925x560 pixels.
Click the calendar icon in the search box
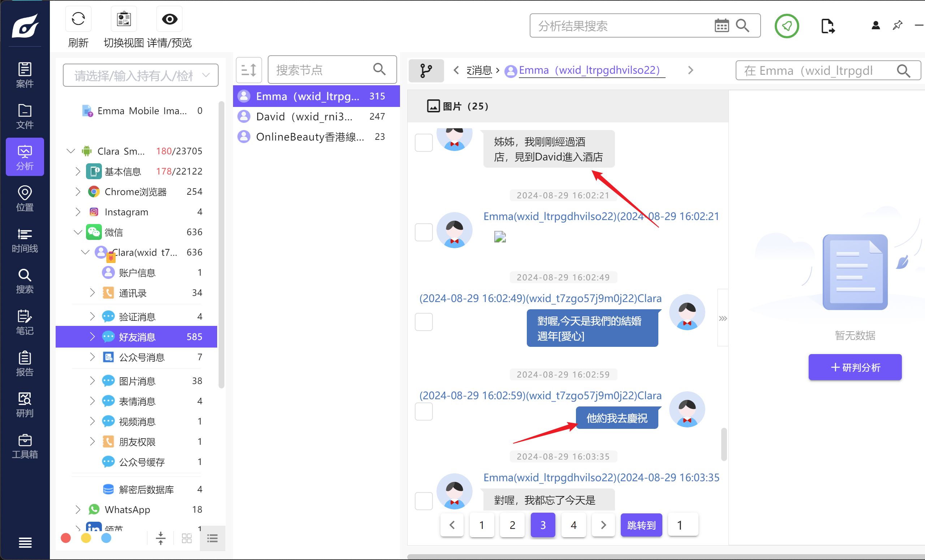tap(721, 26)
